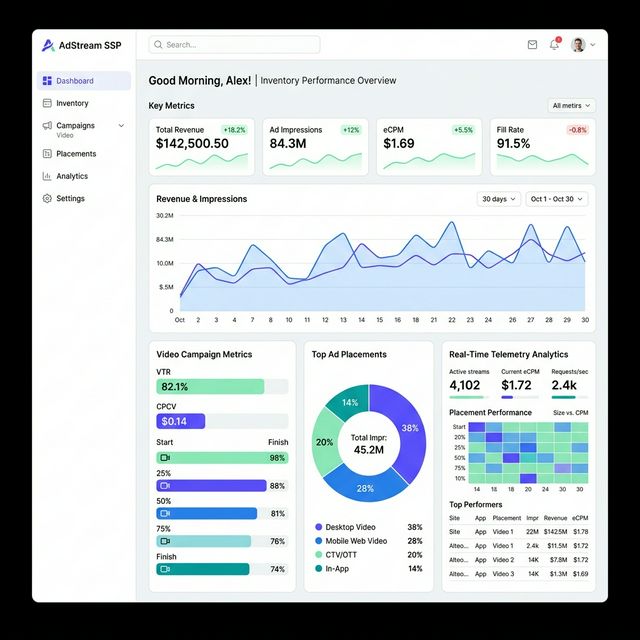Viewport: 640px width, 640px height.
Task: Click camera icon on the 98% bar
Action: tap(165, 458)
